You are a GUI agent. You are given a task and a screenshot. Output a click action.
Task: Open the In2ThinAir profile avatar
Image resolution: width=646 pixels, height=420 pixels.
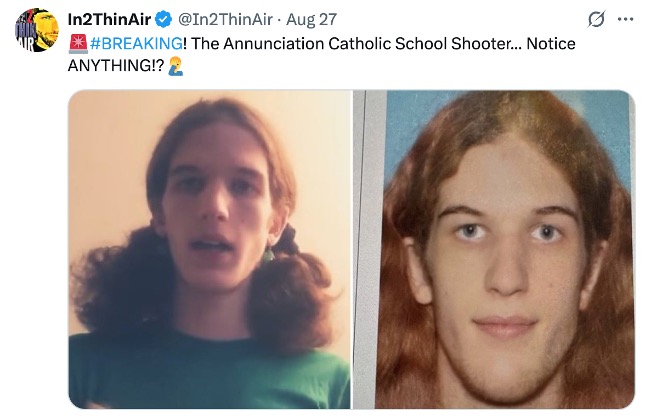(37, 30)
